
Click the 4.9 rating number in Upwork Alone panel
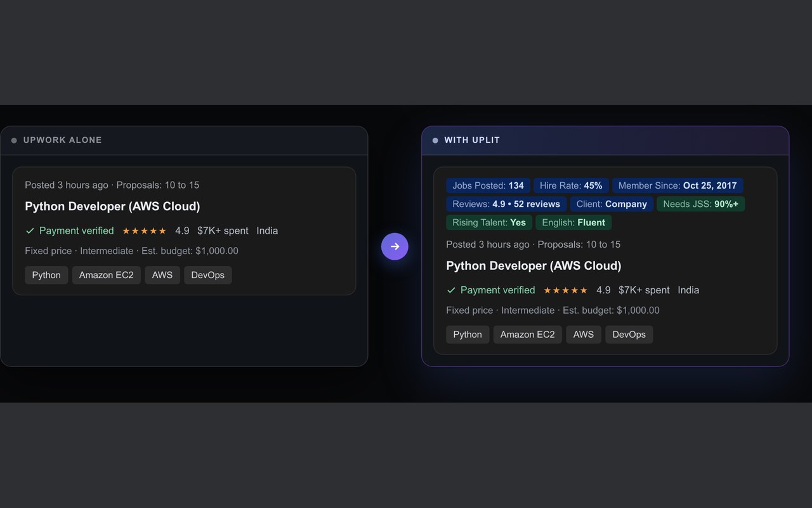coord(182,231)
